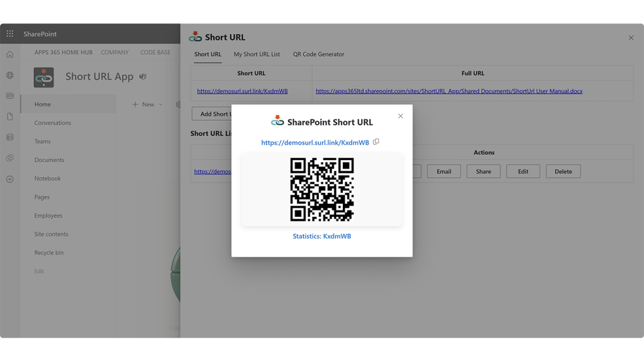Open CODE BASE nav item
Viewport: 644px width, 362px height.
coord(155,53)
